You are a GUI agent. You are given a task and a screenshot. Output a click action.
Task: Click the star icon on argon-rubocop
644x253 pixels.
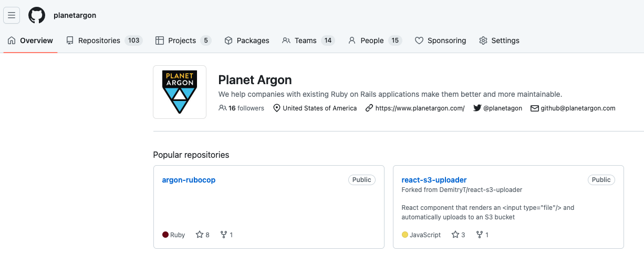point(200,235)
